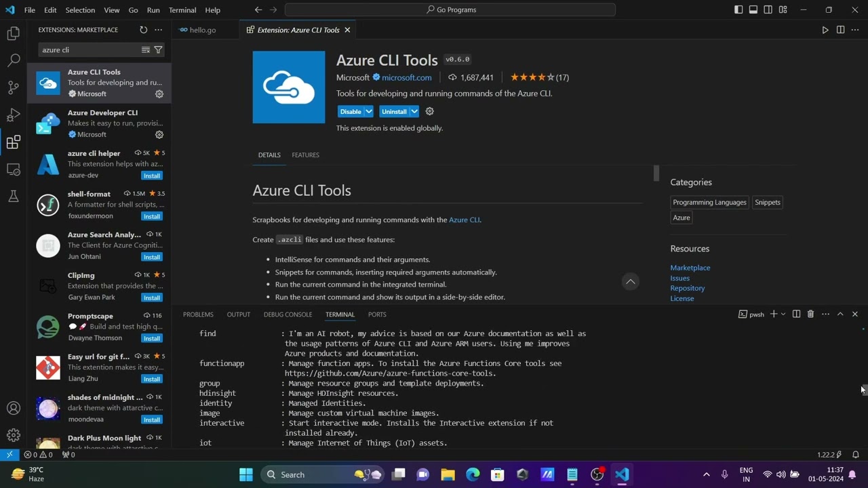Uninstall the Azure CLI Tools extension
Screen dimensions: 868x488
tap(394, 111)
